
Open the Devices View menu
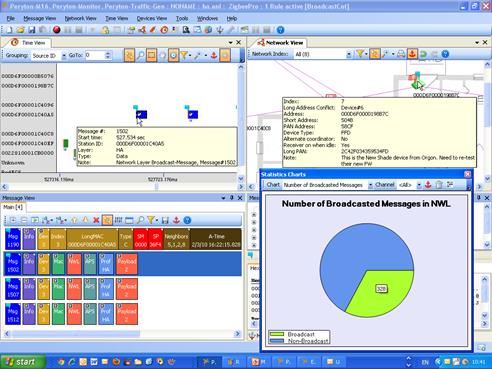tap(152, 18)
